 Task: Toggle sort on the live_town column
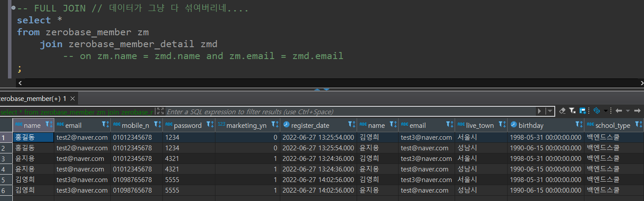click(x=502, y=125)
